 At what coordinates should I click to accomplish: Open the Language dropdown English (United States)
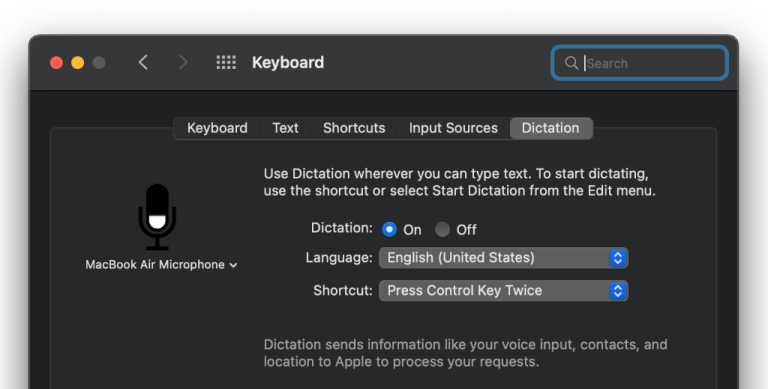tap(504, 258)
